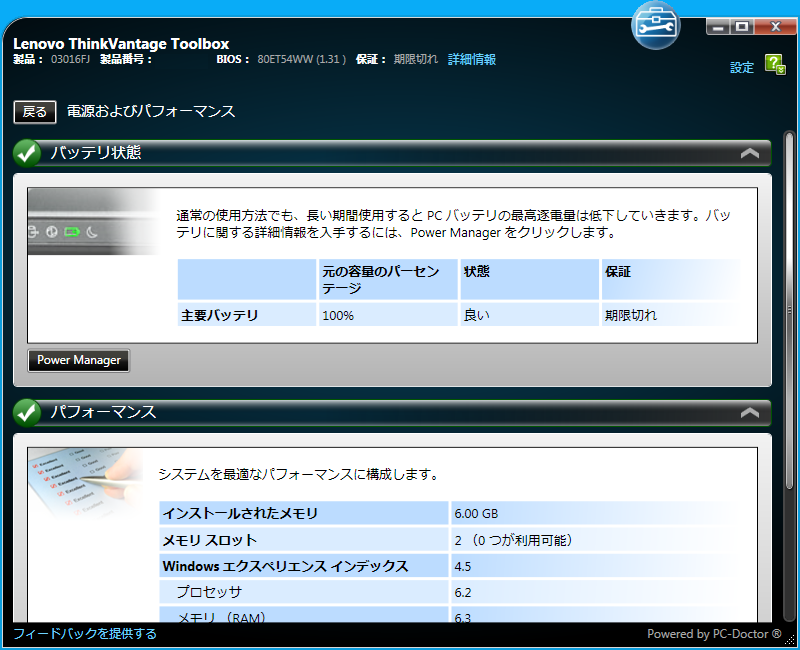Click the vertical scrollbar thumb
Screen dimensions: 800x650
[x=789, y=311]
